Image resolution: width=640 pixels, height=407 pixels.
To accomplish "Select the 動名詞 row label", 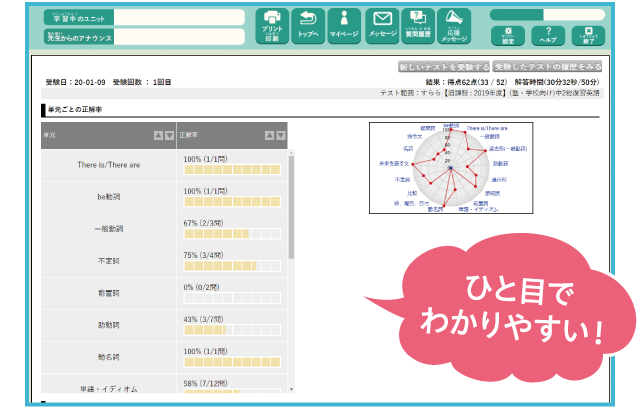I will 109,357.
